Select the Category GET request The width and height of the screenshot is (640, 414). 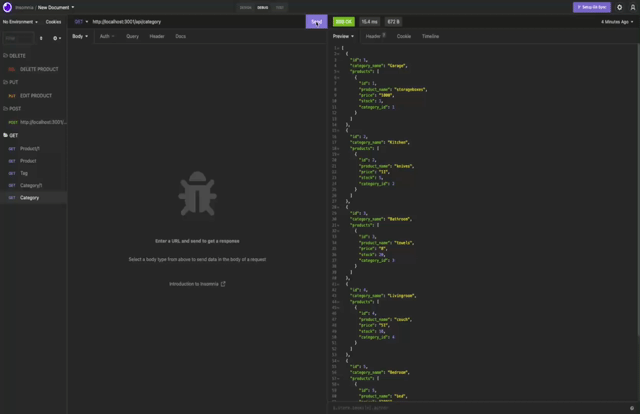(x=33, y=198)
